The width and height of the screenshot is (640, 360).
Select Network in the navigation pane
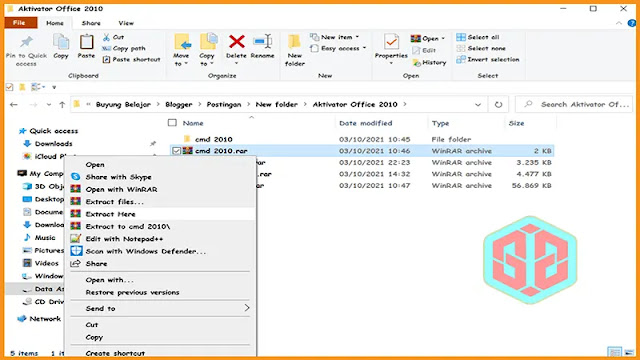45,319
